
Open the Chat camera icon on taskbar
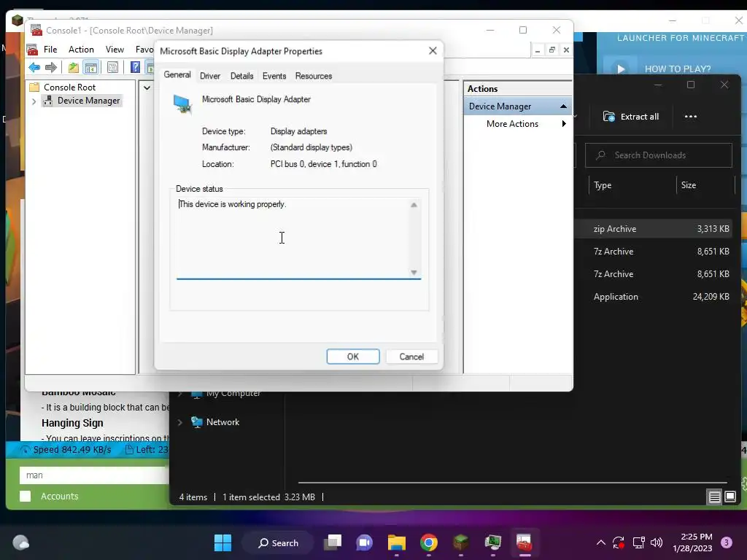(365, 542)
